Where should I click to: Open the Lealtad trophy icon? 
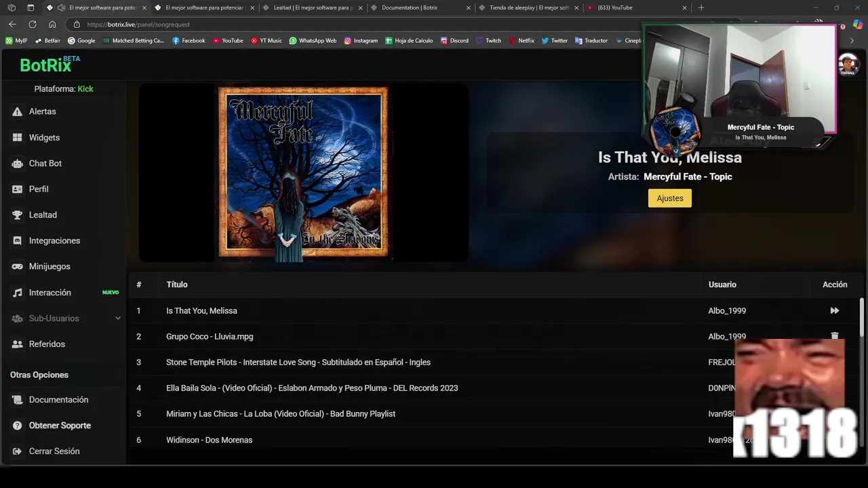[17, 215]
